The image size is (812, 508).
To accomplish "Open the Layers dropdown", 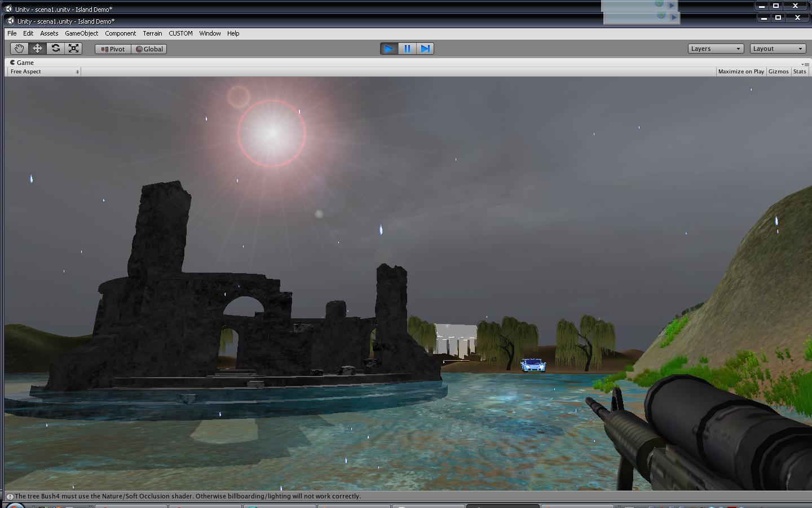I will [716, 49].
